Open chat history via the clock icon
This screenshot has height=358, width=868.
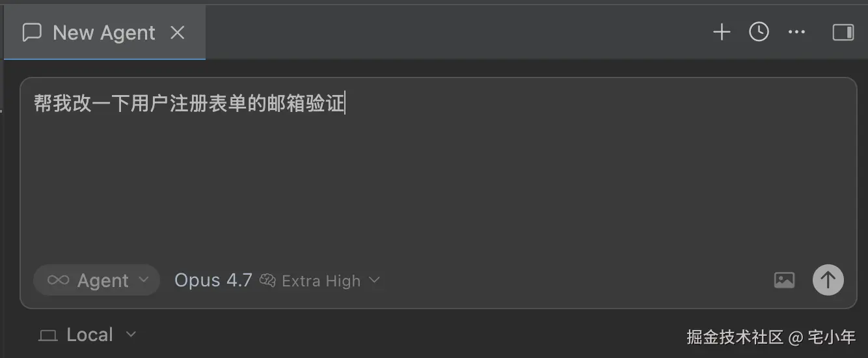[x=759, y=32]
